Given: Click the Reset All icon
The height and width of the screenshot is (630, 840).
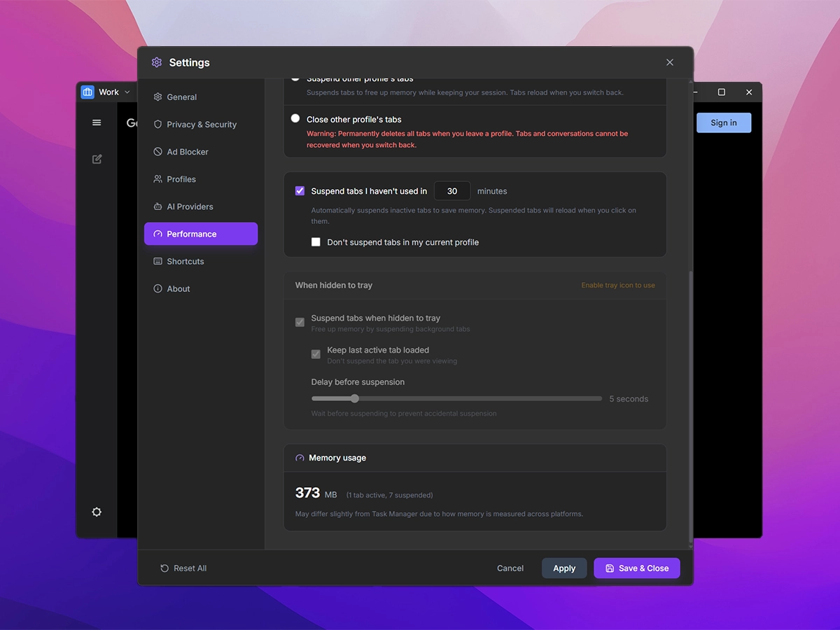Looking at the screenshot, I should click(164, 568).
